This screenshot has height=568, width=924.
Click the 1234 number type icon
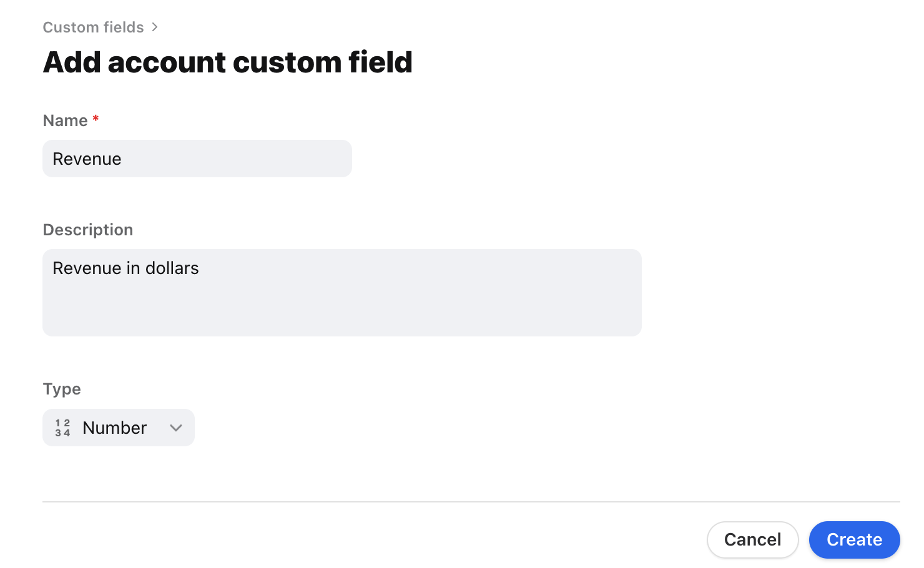click(62, 428)
